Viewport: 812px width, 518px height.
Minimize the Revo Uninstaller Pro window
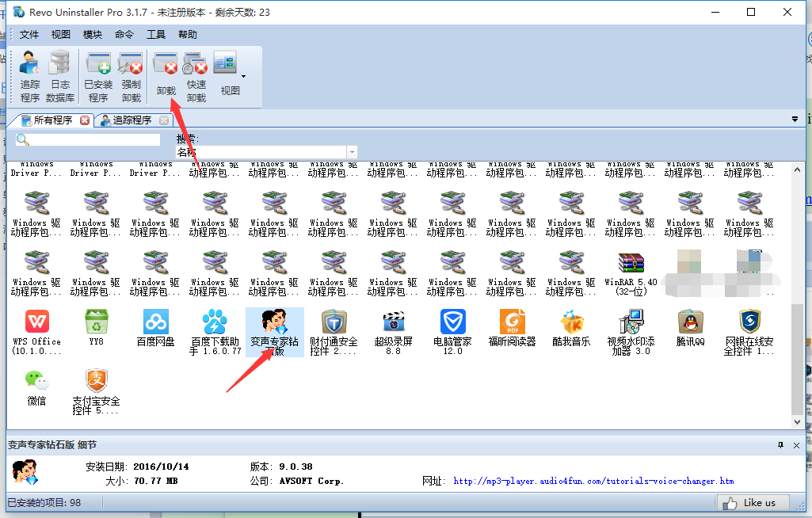pyautogui.click(x=715, y=12)
